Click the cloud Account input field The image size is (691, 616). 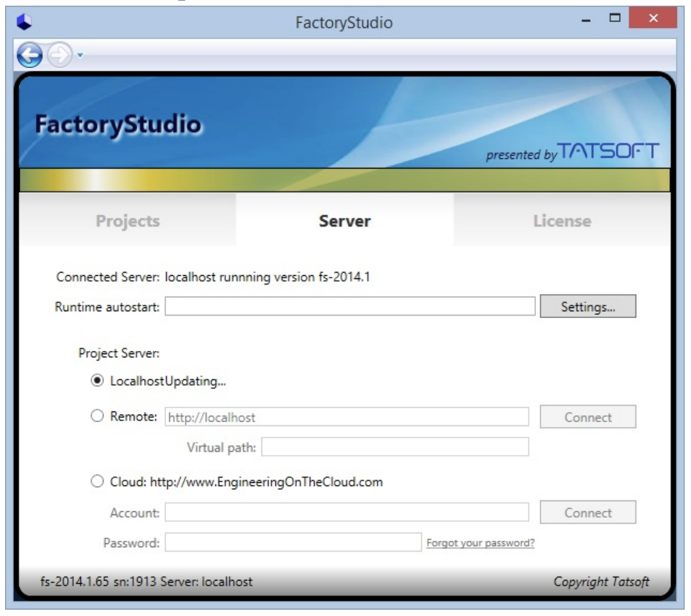pos(346,512)
